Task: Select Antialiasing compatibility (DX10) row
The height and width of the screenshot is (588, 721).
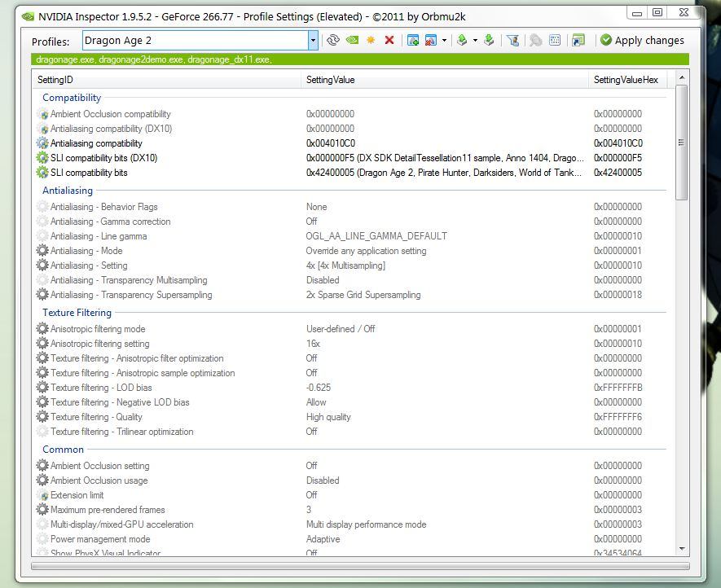Action: (x=350, y=128)
